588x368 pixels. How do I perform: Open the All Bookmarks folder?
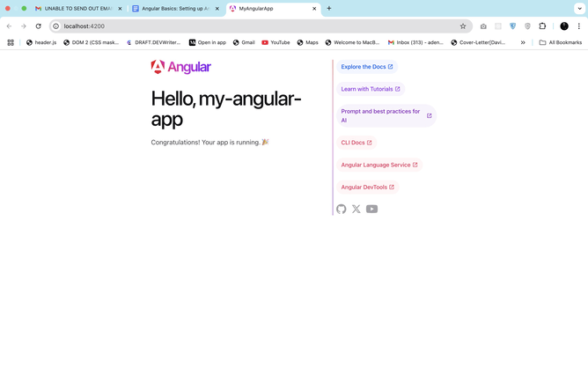pyautogui.click(x=560, y=43)
